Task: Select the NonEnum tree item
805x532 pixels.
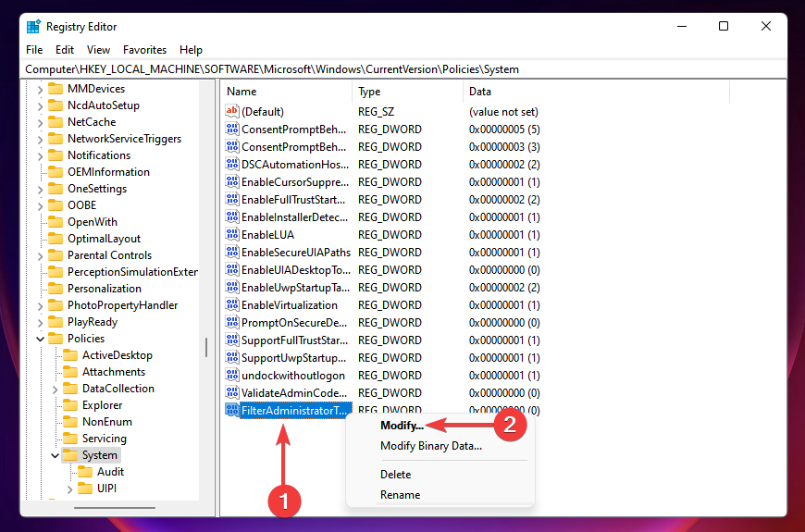Action: click(x=107, y=422)
